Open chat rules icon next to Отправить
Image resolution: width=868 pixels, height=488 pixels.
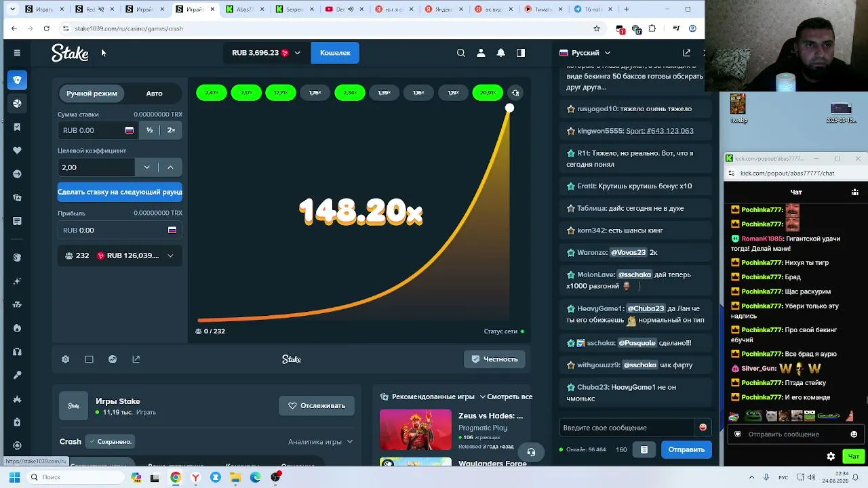(x=644, y=449)
